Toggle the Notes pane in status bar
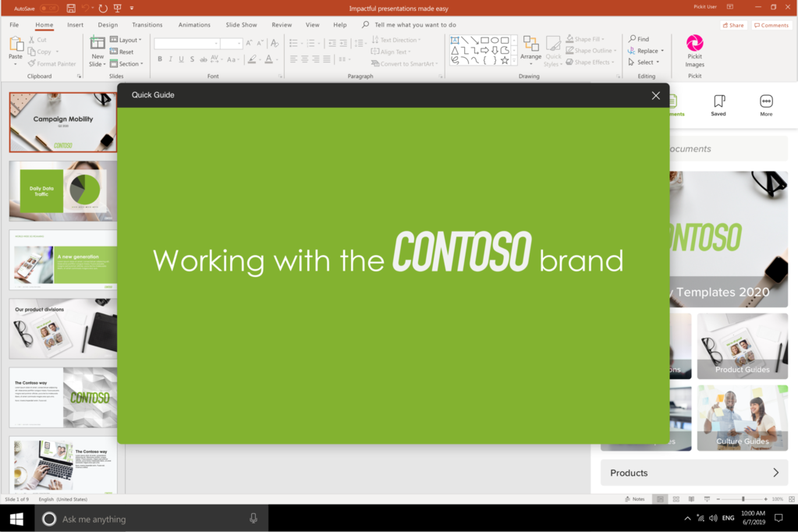Screen dimensions: 798x532 coord(635,499)
